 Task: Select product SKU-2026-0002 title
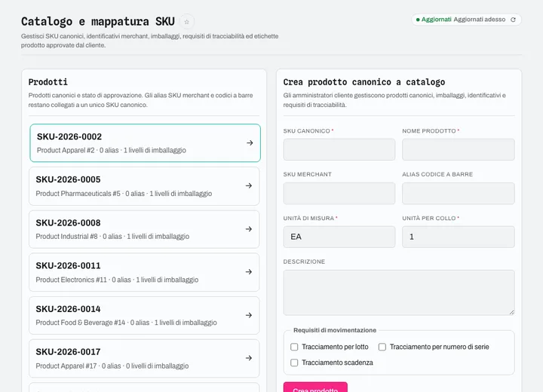(69, 136)
